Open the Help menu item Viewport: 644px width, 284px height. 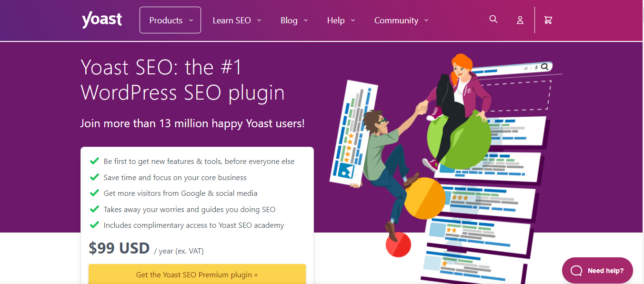(x=336, y=20)
